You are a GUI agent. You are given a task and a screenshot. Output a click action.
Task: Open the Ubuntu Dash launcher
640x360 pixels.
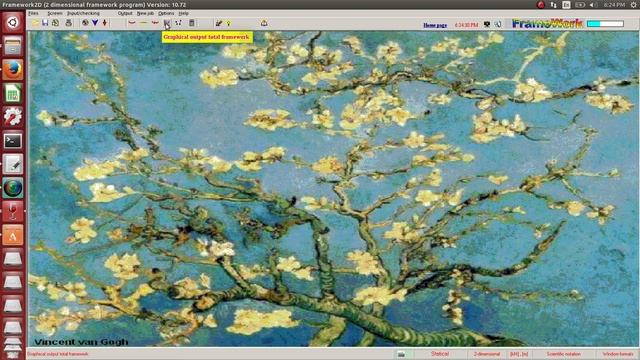13,22
